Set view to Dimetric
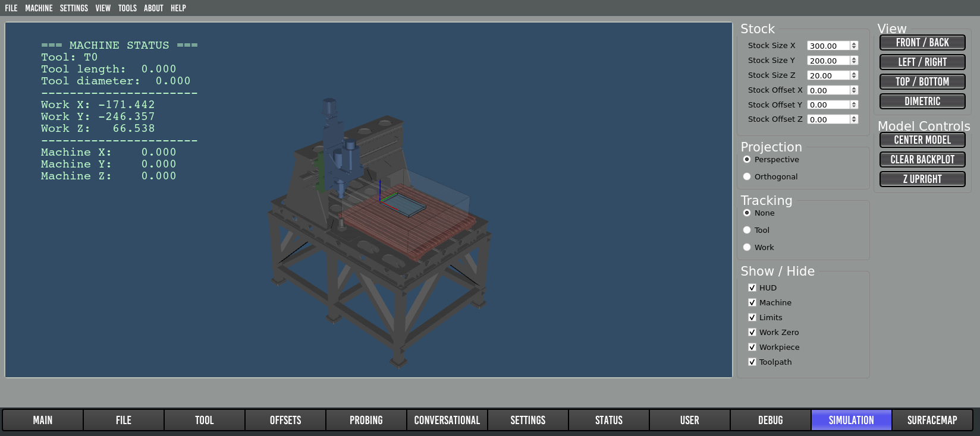The height and width of the screenshot is (436, 980). 922,102
